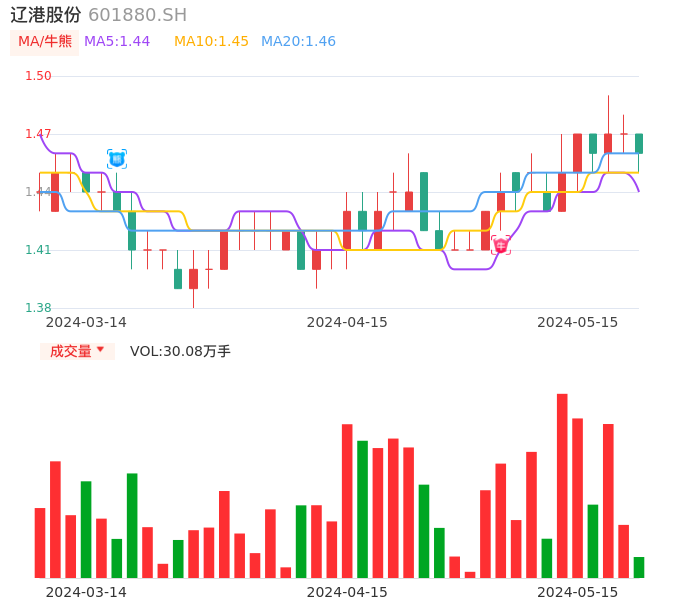The height and width of the screenshot is (606, 686).
Task: Click the rightmost green candlestick
Action: tap(639, 143)
